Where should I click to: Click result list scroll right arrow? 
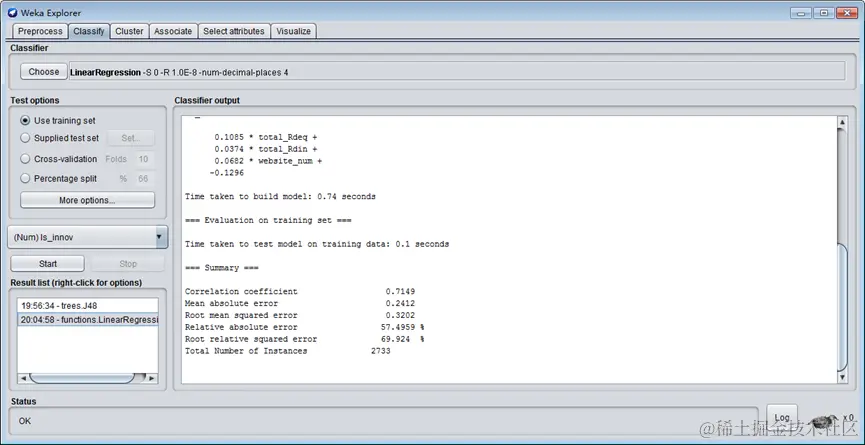point(152,378)
